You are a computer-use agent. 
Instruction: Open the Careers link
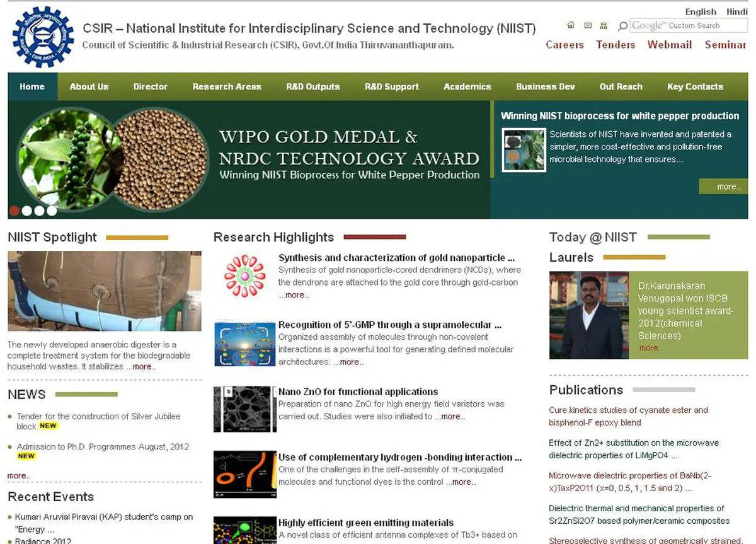click(x=564, y=45)
